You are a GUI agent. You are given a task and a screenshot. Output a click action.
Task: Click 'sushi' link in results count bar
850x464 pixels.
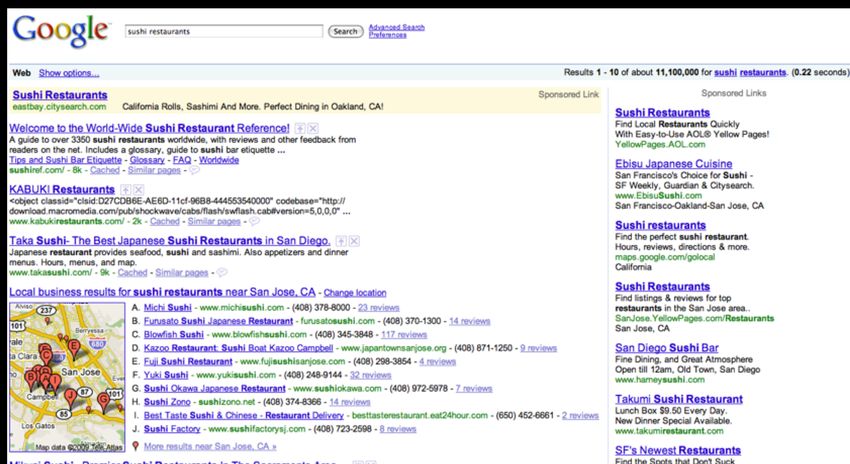[x=725, y=72]
